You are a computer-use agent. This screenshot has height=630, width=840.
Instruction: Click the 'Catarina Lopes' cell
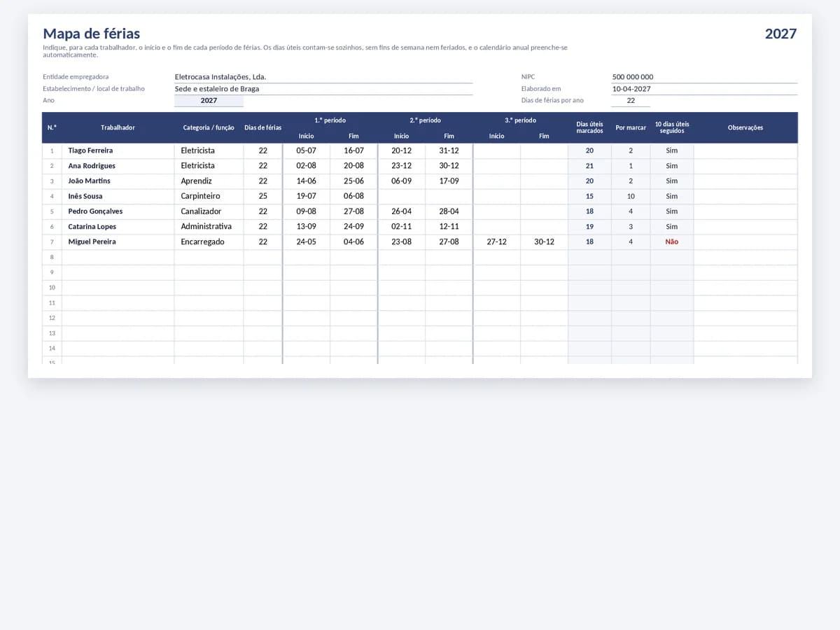click(x=118, y=227)
